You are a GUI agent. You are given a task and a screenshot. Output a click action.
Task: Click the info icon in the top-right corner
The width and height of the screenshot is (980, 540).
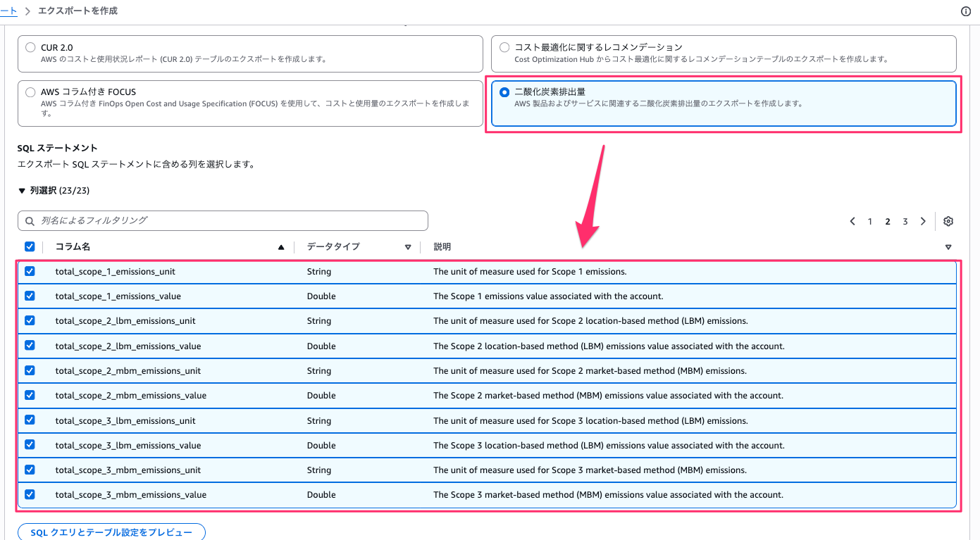(965, 11)
